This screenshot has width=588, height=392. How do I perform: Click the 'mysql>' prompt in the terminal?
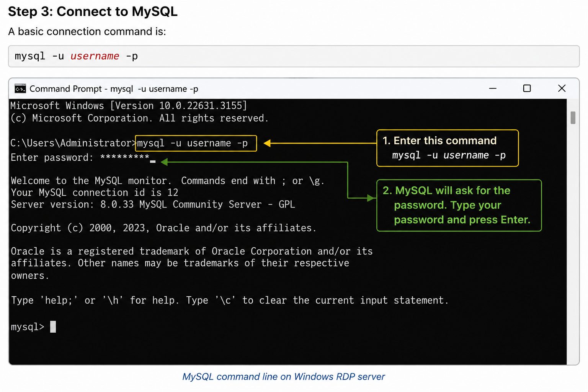28,327
